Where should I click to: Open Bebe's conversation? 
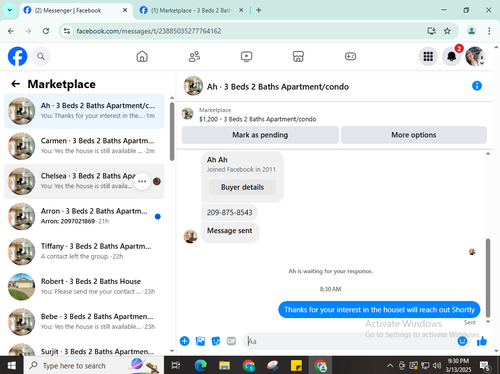pyautogui.click(x=84, y=322)
